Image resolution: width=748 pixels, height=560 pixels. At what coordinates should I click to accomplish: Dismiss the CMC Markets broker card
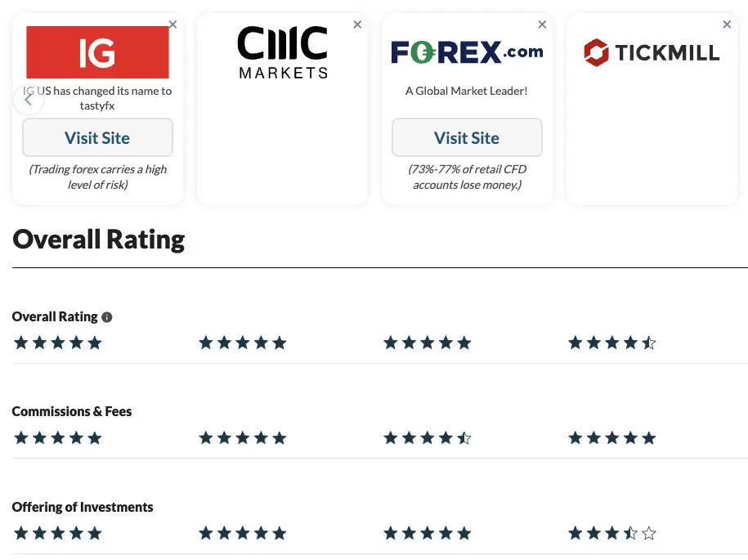tap(357, 25)
